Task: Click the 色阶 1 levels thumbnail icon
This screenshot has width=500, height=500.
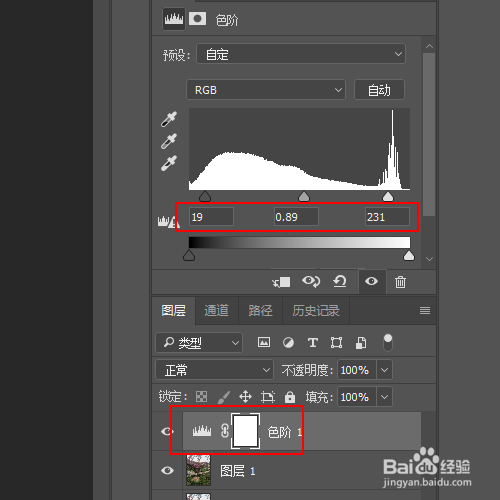Action: click(x=202, y=431)
